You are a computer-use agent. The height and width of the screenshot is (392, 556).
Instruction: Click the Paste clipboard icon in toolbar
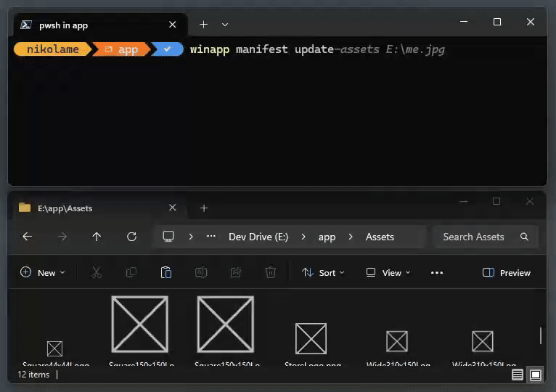[166, 273]
